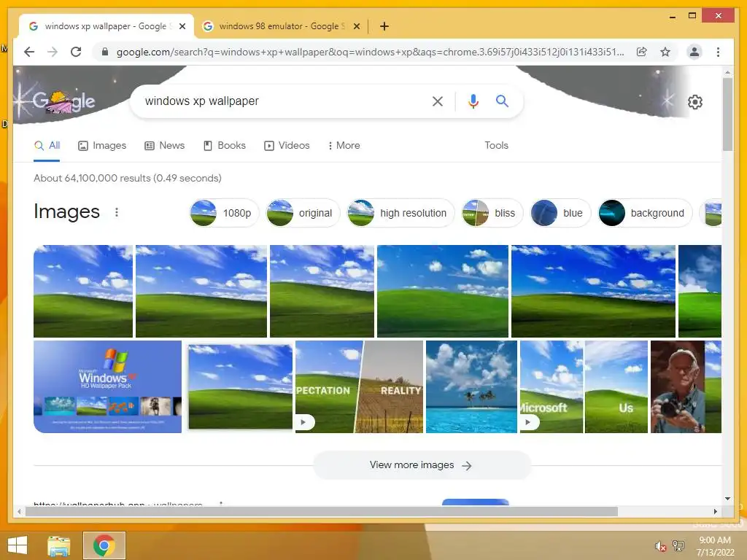
Task: Open the tropical island beach thumbnail
Action: (471, 386)
